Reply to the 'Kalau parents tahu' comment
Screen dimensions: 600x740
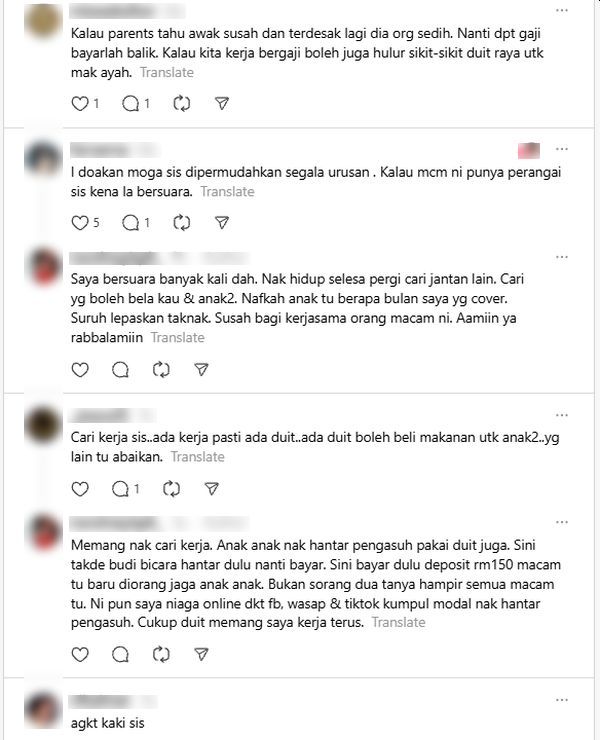pyautogui.click(x=130, y=103)
